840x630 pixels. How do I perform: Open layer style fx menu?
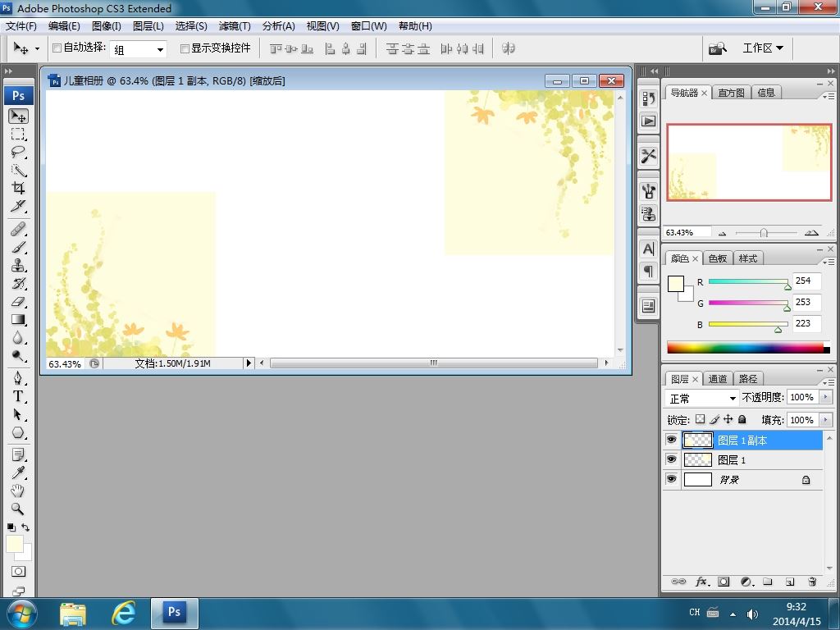(702, 582)
